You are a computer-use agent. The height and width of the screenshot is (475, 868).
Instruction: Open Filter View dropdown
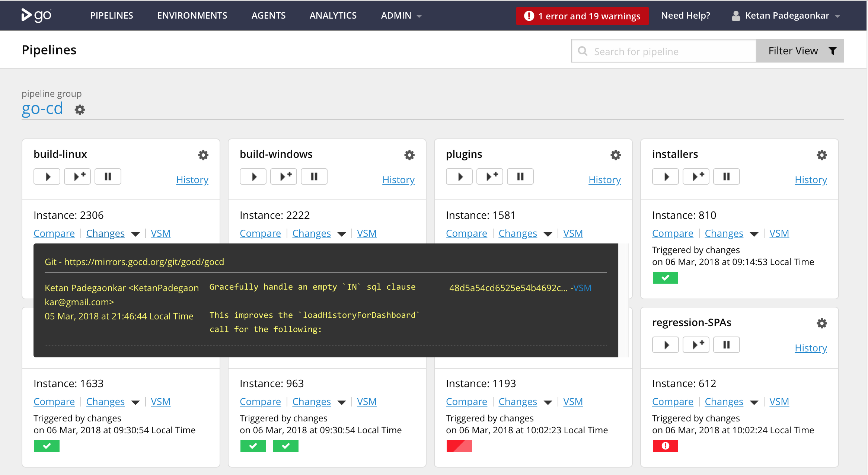coord(800,51)
